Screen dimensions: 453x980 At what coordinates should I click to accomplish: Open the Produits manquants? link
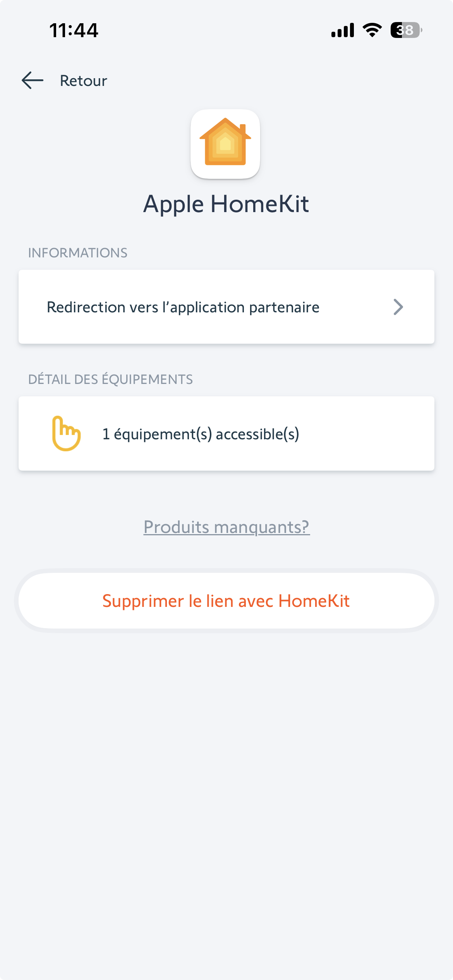pos(226,527)
